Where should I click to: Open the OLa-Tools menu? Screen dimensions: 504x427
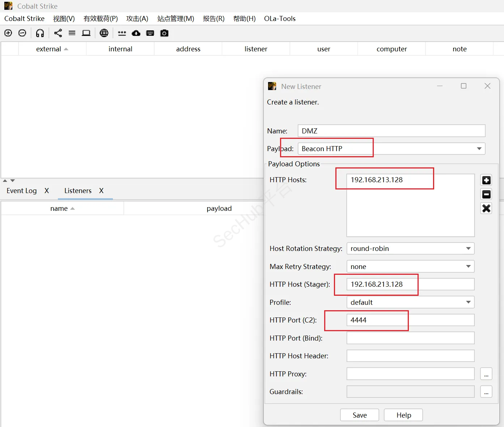coord(280,19)
